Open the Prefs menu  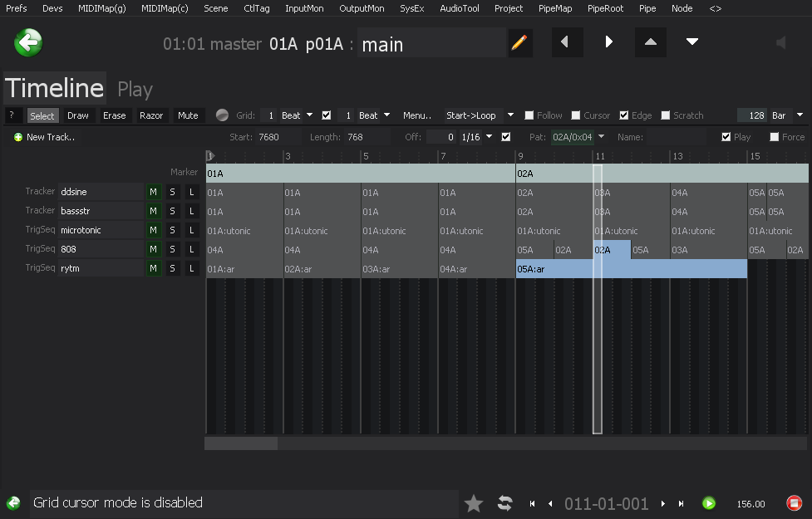pos(16,8)
